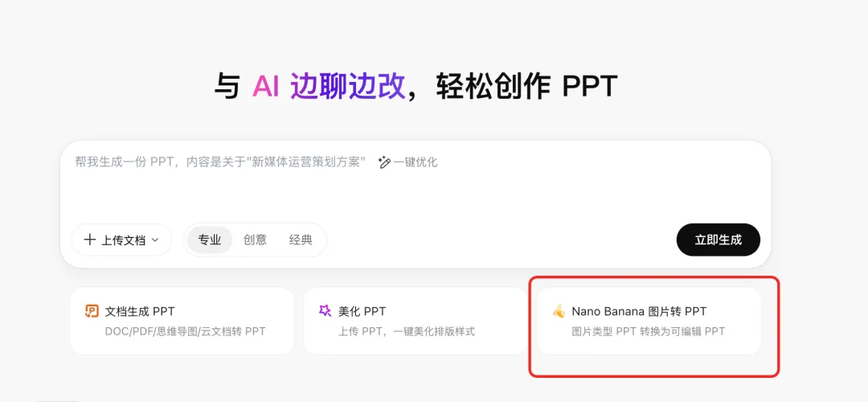This screenshot has height=402, width=868.
Task: Click the magic wand icon beside 一键优化
Action: tap(384, 162)
